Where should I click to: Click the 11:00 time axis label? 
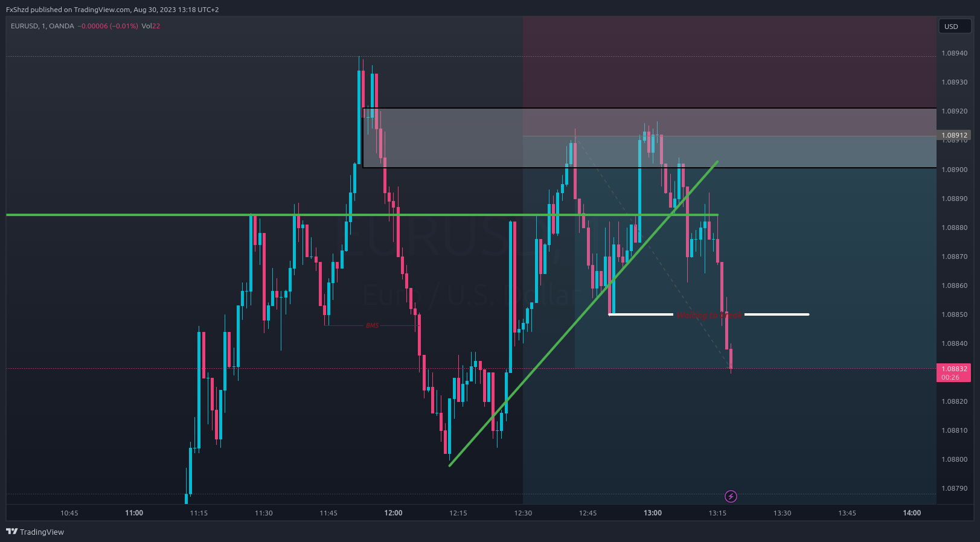click(134, 513)
